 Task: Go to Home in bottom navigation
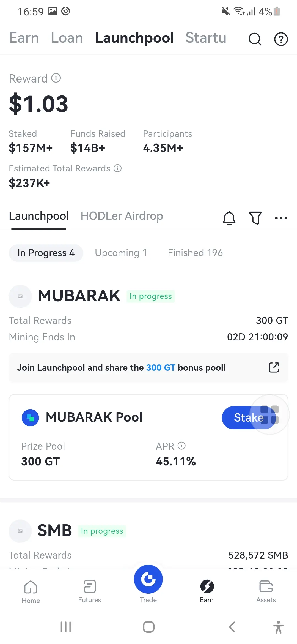tap(31, 592)
